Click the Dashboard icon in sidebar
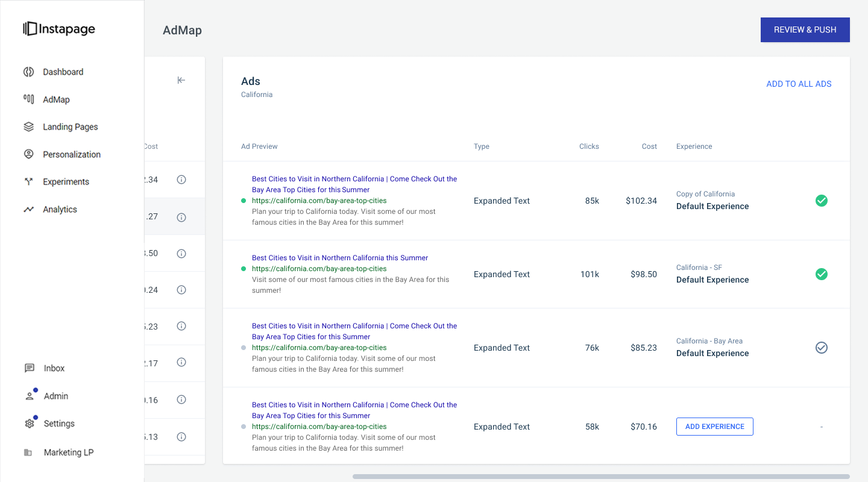868x482 pixels. (28, 72)
